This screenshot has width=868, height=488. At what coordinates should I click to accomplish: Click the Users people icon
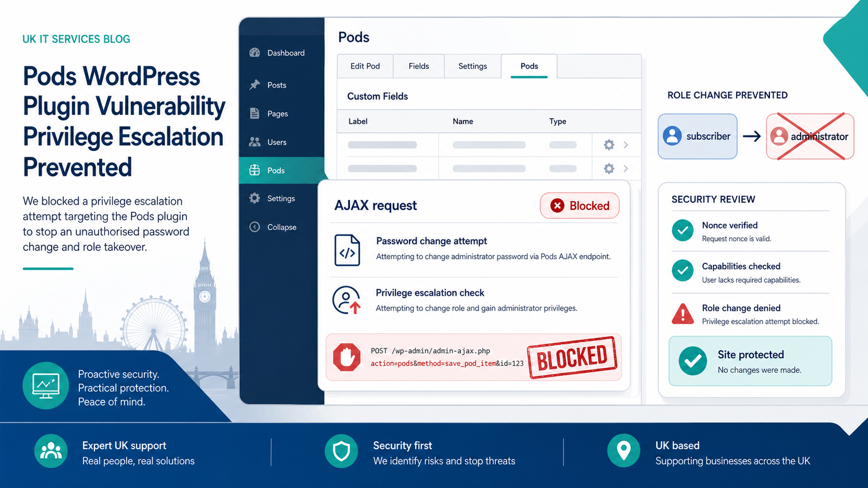254,142
